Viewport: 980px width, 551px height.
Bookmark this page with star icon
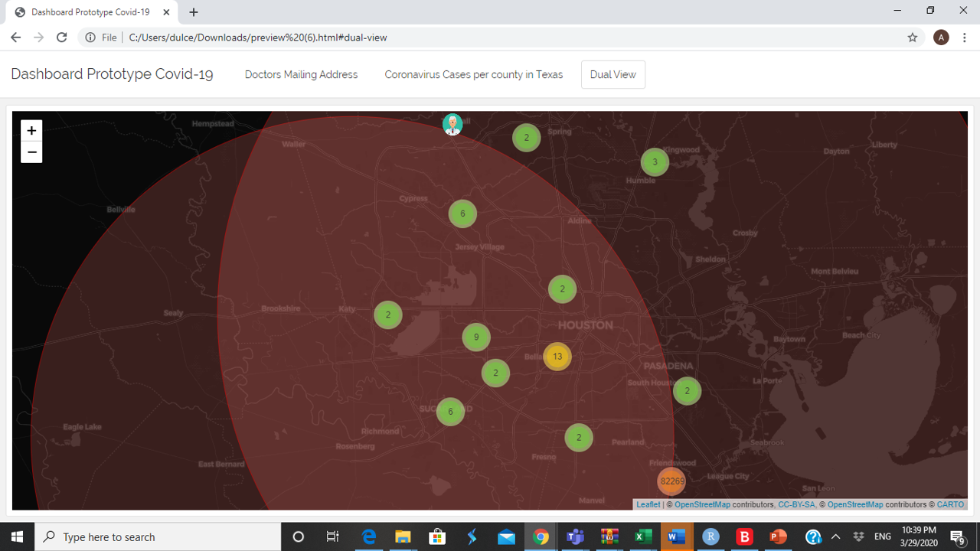click(912, 37)
